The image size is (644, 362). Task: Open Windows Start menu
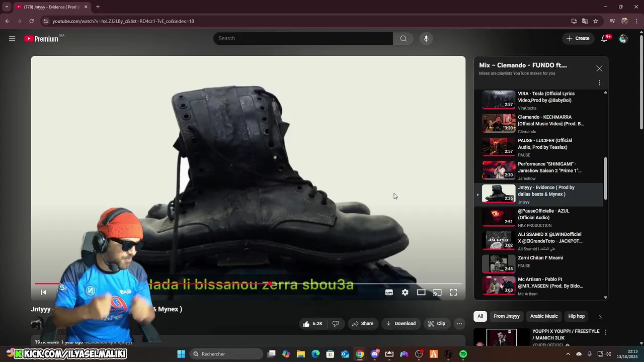pos(181,354)
